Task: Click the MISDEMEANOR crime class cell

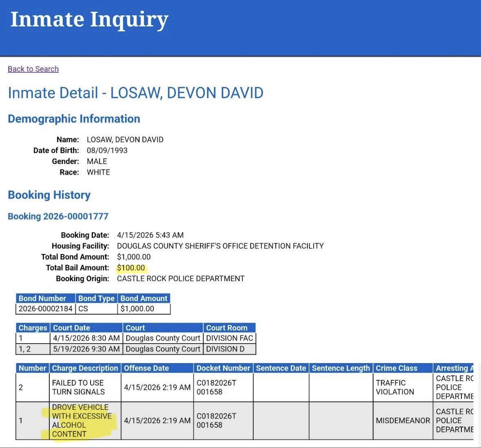Action: click(403, 421)
